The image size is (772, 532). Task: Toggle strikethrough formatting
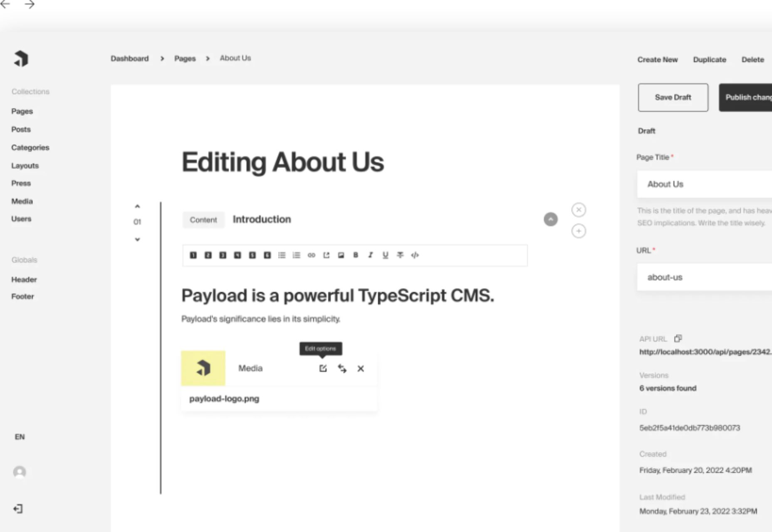tap(400, 255)
